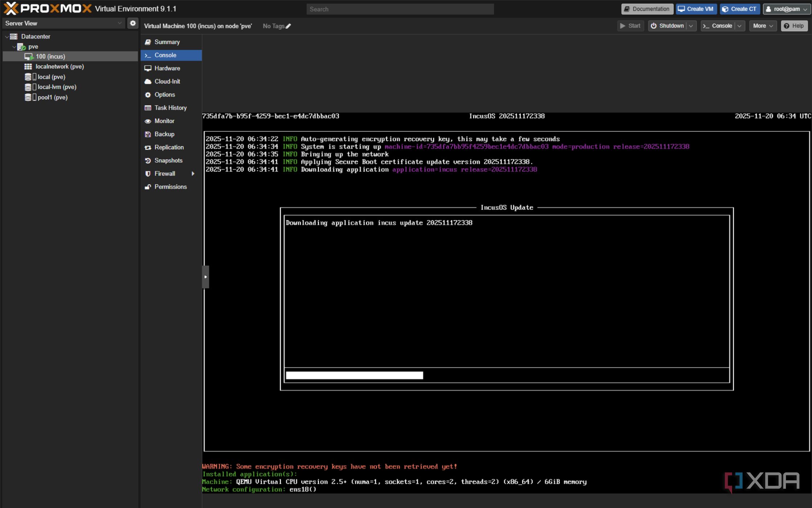Screen dimensions: 812x508
Task: Open the Replication panel
Action: [x=171, y=147]
